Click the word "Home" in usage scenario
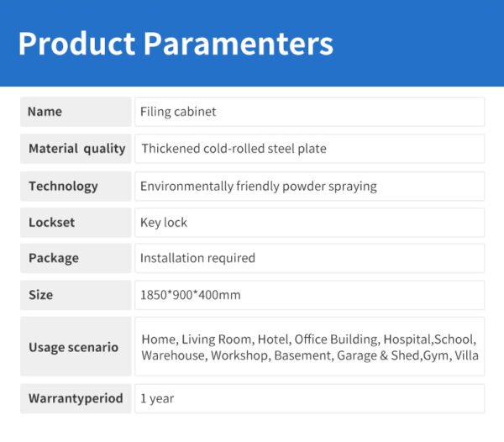 click(x=158, y=339)
